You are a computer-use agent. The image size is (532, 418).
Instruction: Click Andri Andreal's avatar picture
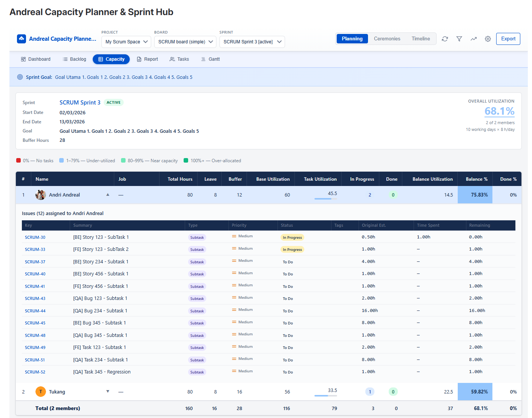click(41, 195)
